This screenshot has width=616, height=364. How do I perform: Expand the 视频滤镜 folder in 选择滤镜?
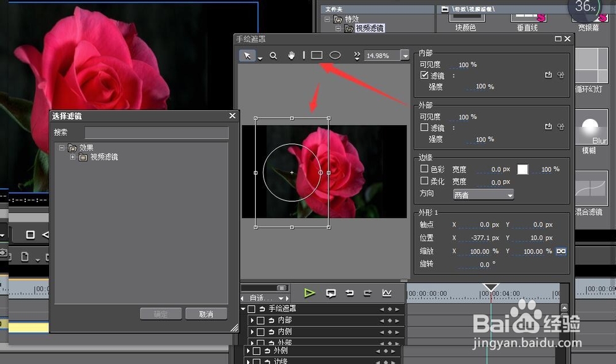73,157
